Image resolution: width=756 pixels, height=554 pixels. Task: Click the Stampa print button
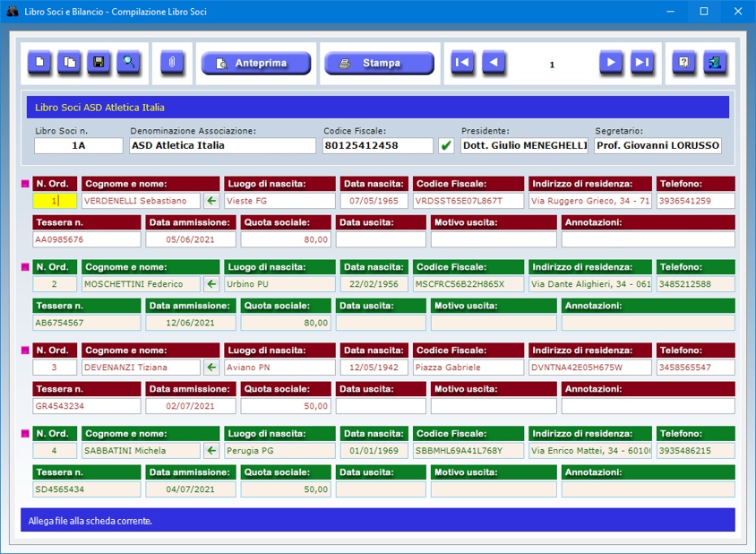(x=380, y=64)
